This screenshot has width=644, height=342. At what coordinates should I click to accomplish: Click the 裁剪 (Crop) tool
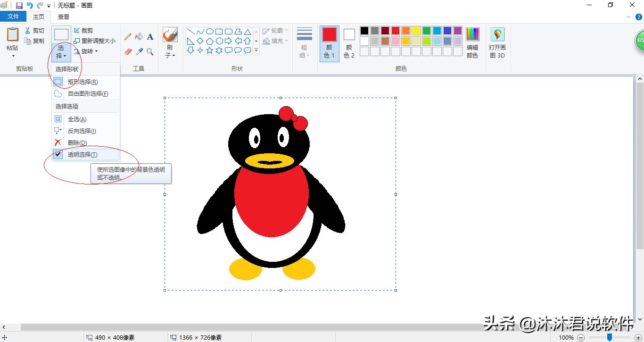83,31
